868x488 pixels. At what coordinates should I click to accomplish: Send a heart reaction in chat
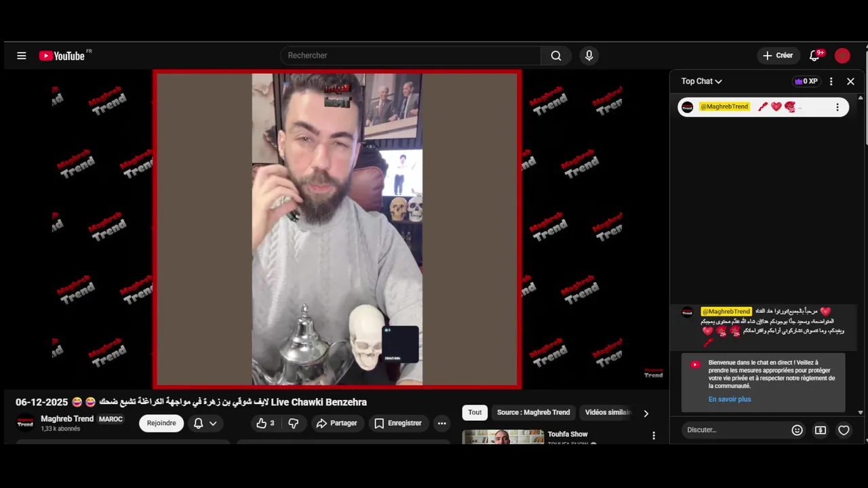[x=844, y=430]
